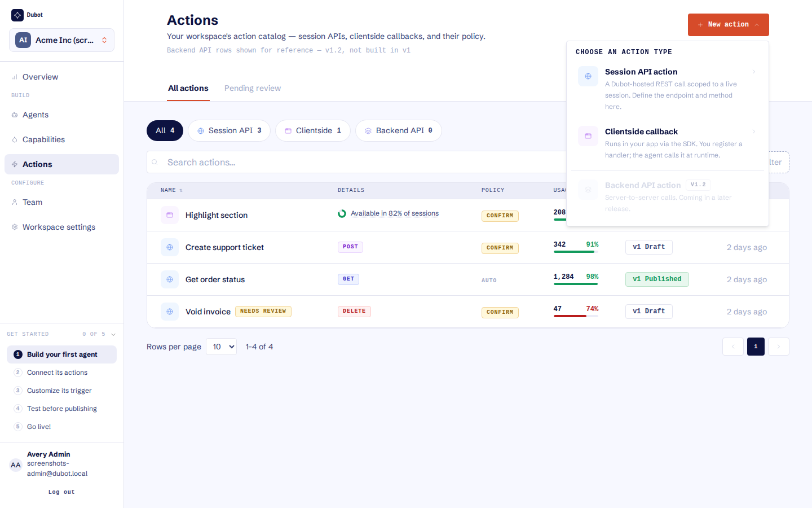This screenshot has height=508, width=812.
Task: Click the 91% usage progress bar
Action: [576, 252]
